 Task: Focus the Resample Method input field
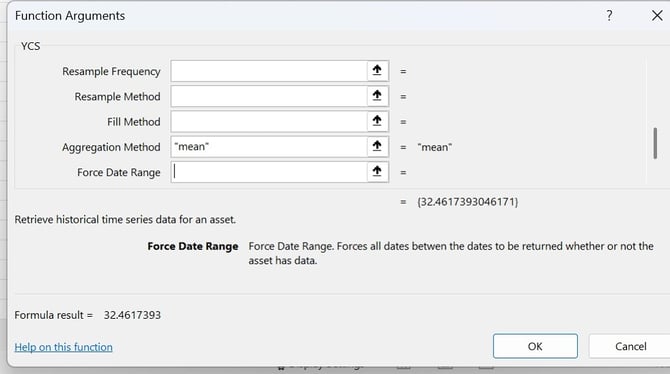pos(269,96)
